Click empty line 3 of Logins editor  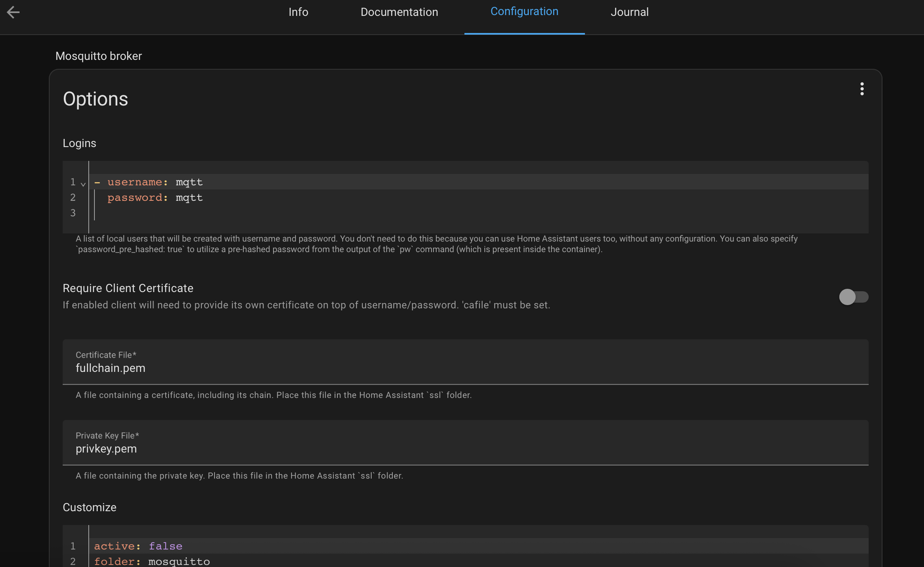point(479,213)
